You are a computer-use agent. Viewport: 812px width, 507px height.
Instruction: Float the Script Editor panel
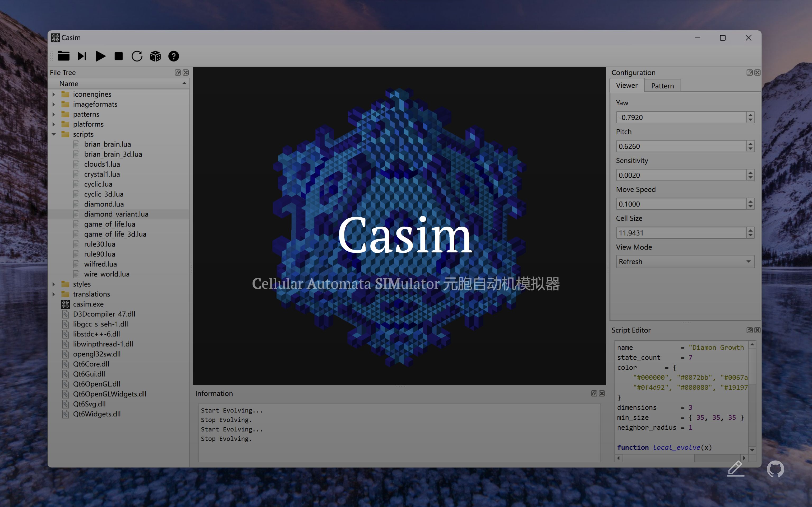tap(749, 330)
